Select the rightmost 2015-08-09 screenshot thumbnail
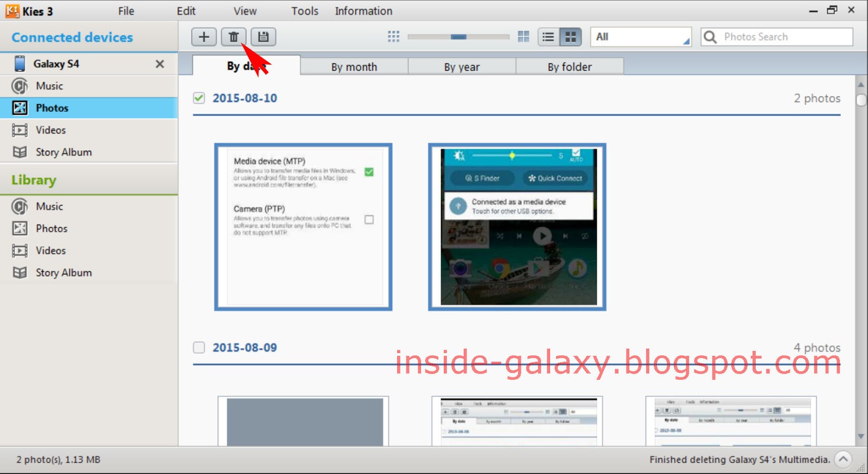Viewport: 868px width, 474px height. coord(731,421)
